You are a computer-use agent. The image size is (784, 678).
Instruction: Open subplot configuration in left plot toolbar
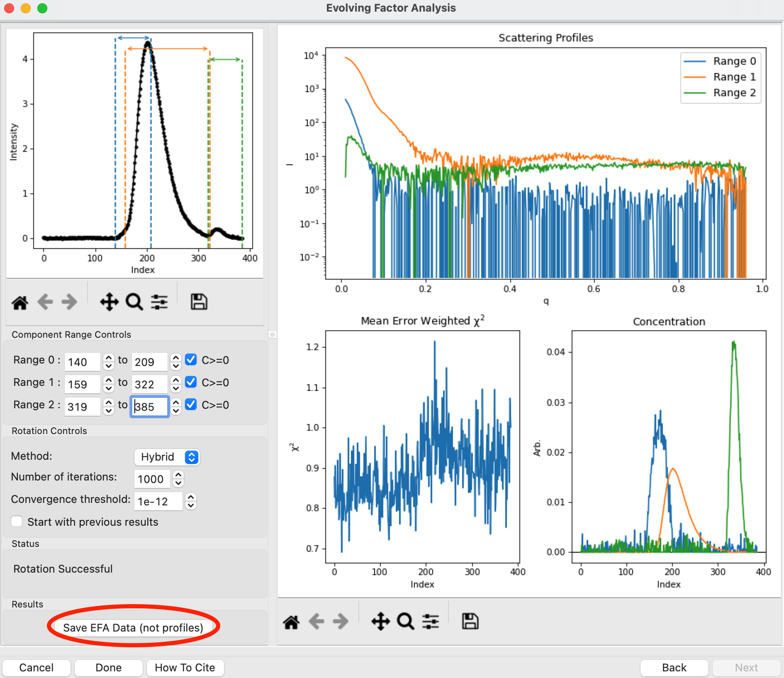pos(159,302)
